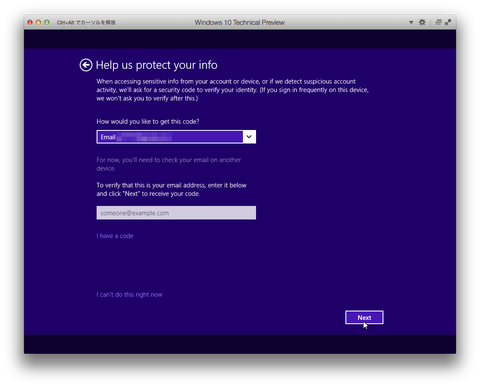Enter full screen with the diagonal arrows icon
Image resolution: width=480 pixels, height=387 pixels.
pos(448,22)
